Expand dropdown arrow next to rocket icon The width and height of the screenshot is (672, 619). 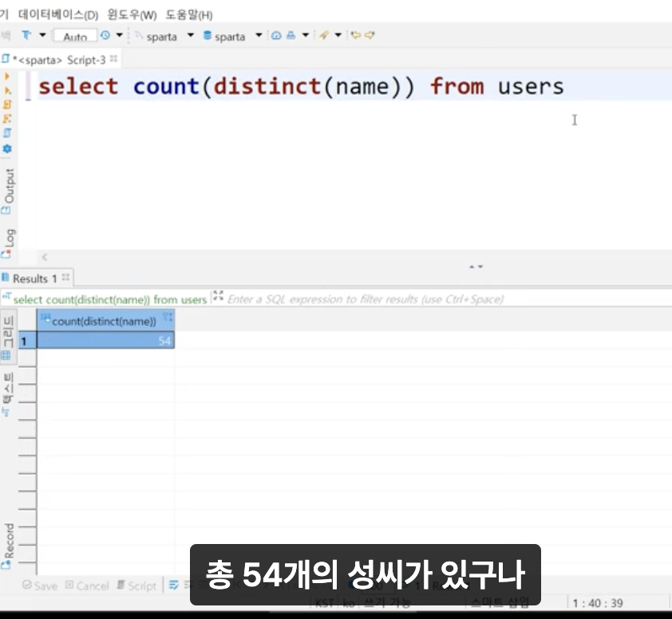point(338,35)
